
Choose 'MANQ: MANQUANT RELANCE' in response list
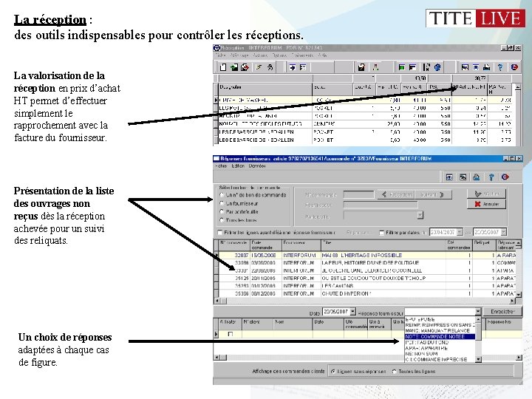(x=440, y=331)
